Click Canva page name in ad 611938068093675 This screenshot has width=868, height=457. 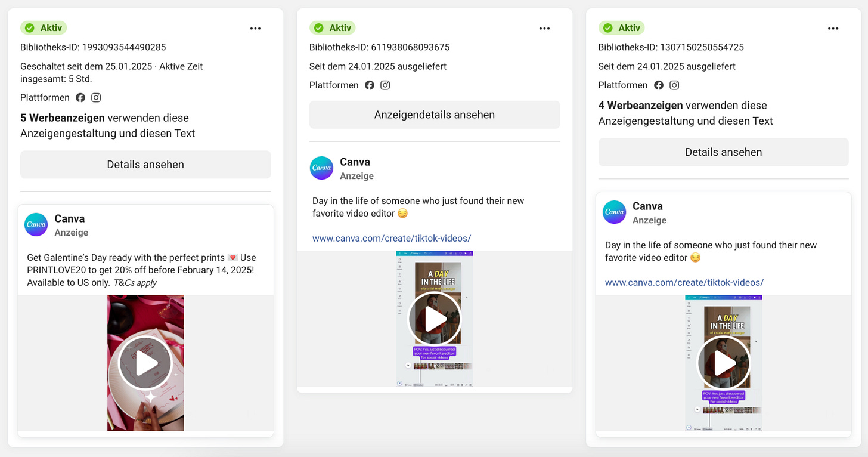(355, 162)
